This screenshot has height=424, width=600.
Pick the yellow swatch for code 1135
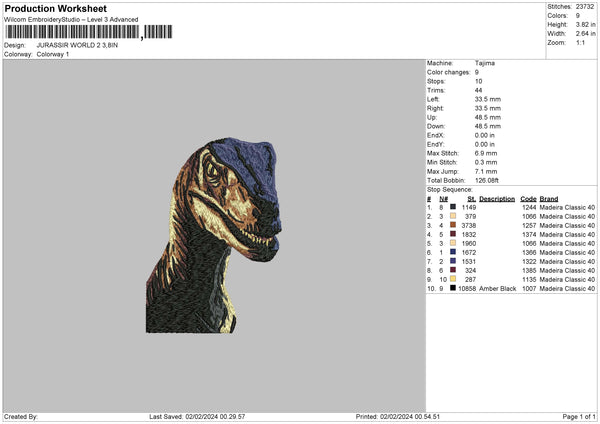tap(453, 279)
